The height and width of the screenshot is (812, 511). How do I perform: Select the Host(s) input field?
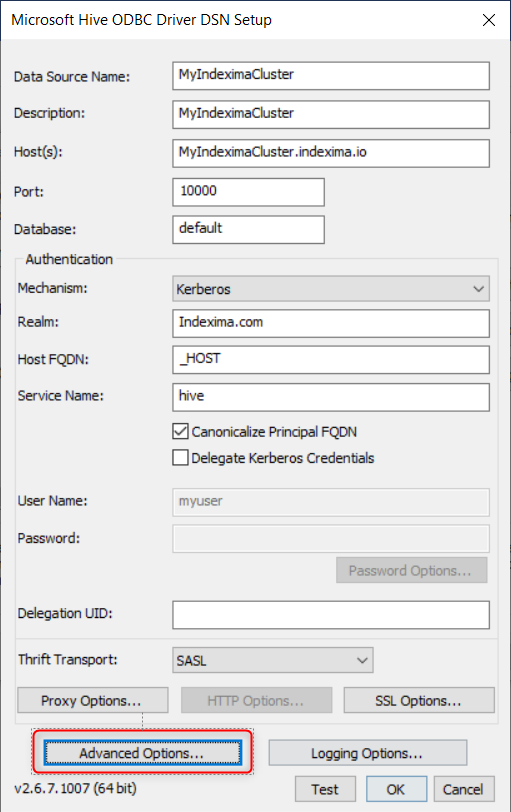[x=331, y=153]
